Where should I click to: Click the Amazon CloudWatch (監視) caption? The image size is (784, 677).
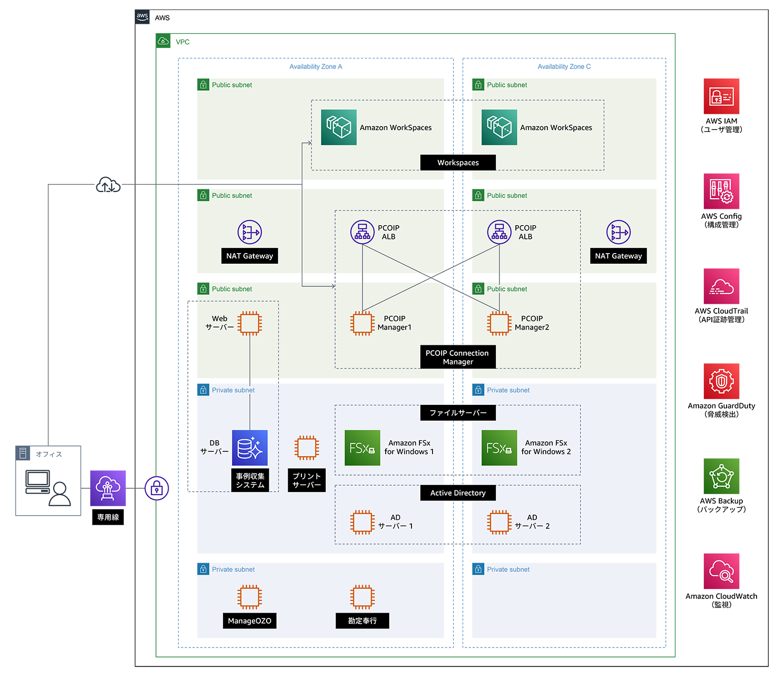click(x=721, y=600)
